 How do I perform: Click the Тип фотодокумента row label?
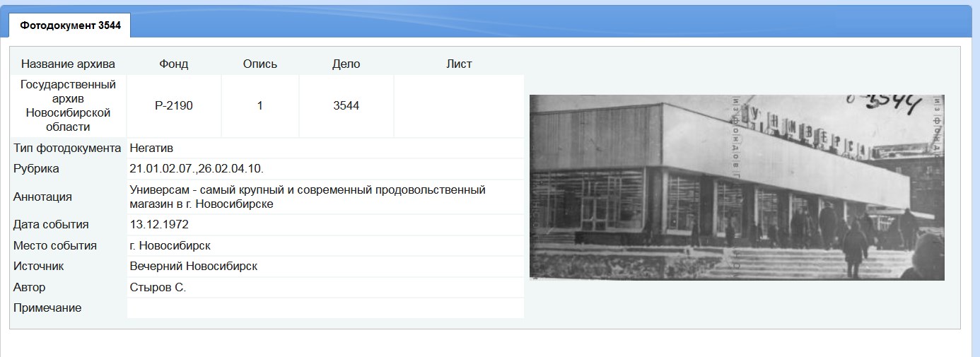(68, 148)
